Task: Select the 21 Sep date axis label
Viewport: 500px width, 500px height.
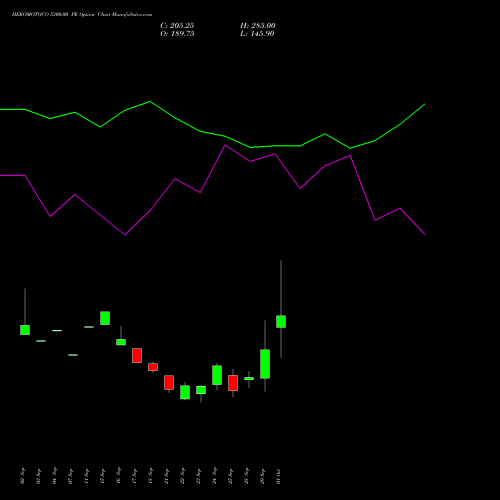Action: tap(166, 476)
